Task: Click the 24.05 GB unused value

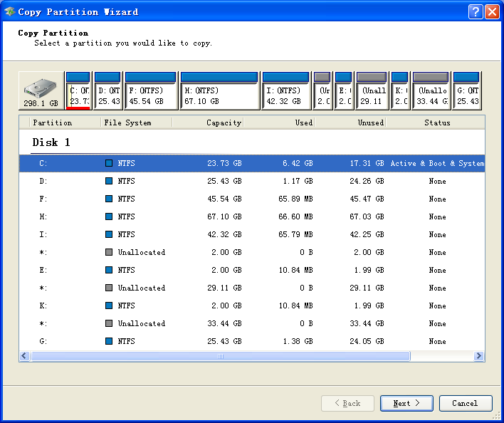Action: [x=367, y=341]
